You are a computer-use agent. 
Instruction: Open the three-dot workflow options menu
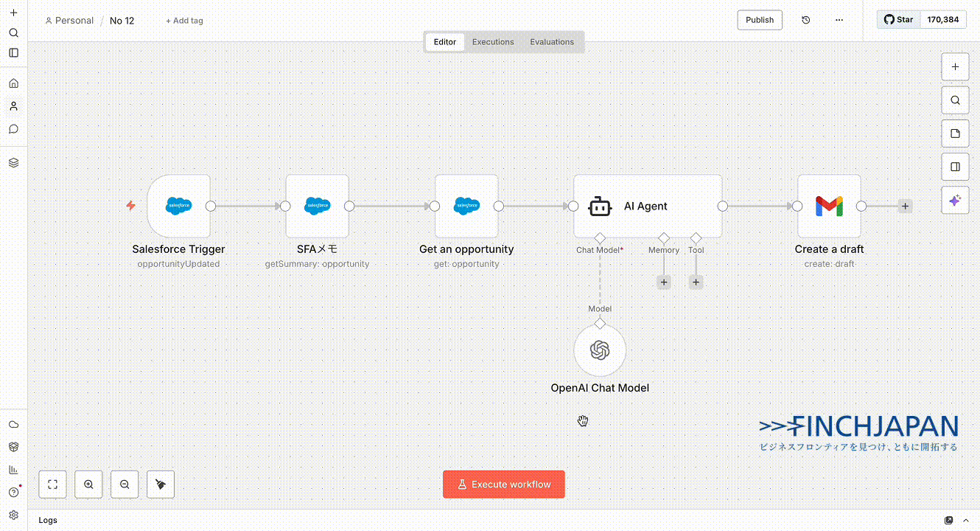[x=839, y=20]
